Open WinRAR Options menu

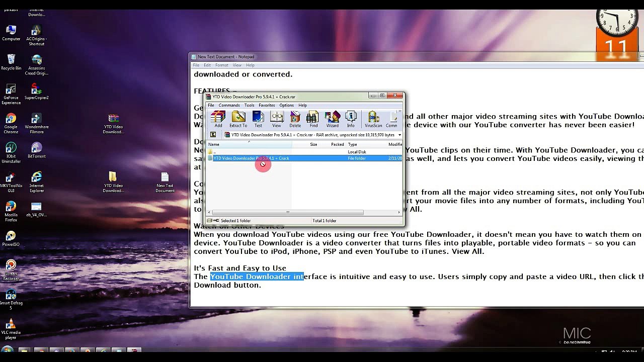pyautogui.click(x=286, y=105)
